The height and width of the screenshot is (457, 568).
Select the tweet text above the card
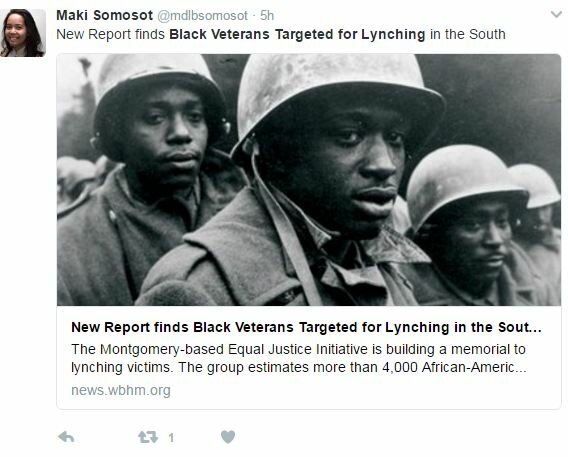(x=281, y=34)
